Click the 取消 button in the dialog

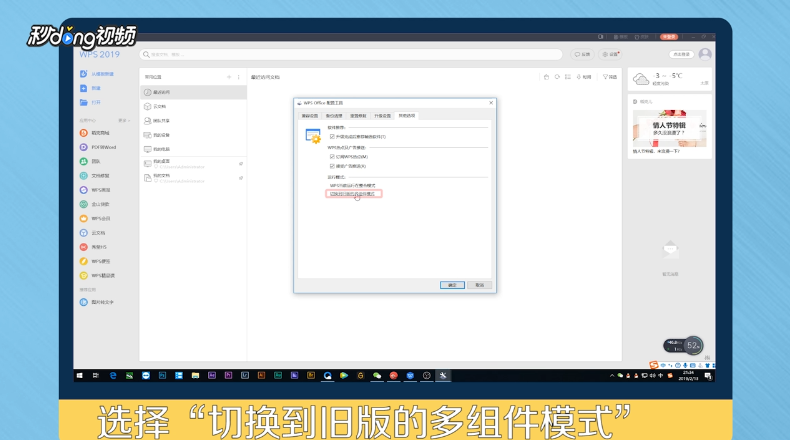click(x=479, y=285)
